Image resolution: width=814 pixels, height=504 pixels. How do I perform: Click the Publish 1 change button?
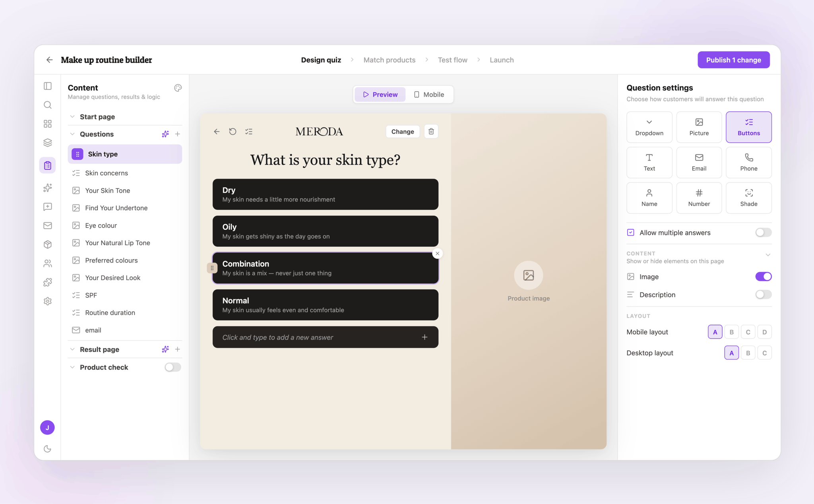pyautogui.click(x=733, y=60)
